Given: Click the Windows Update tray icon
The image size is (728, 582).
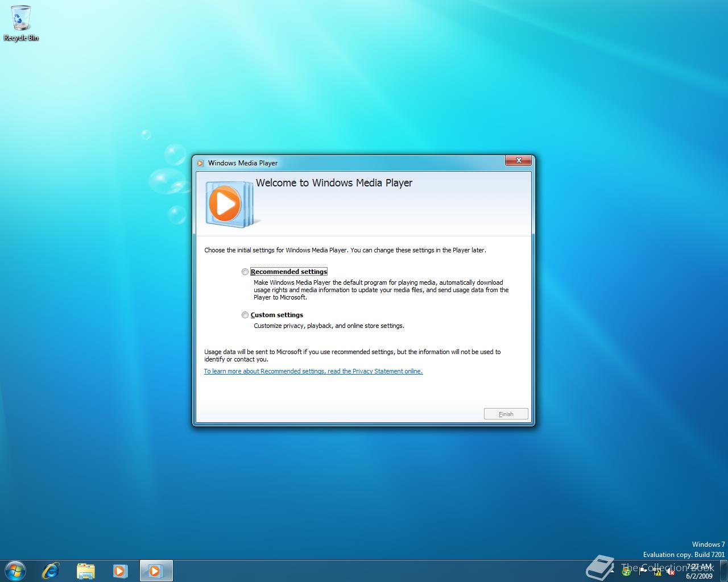Looking at the screenshot, I should [x=626, y=572].
